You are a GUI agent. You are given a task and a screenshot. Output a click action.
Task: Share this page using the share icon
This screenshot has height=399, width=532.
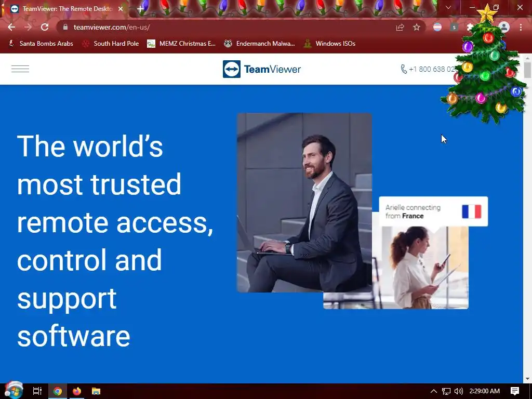tap(400, 27)
